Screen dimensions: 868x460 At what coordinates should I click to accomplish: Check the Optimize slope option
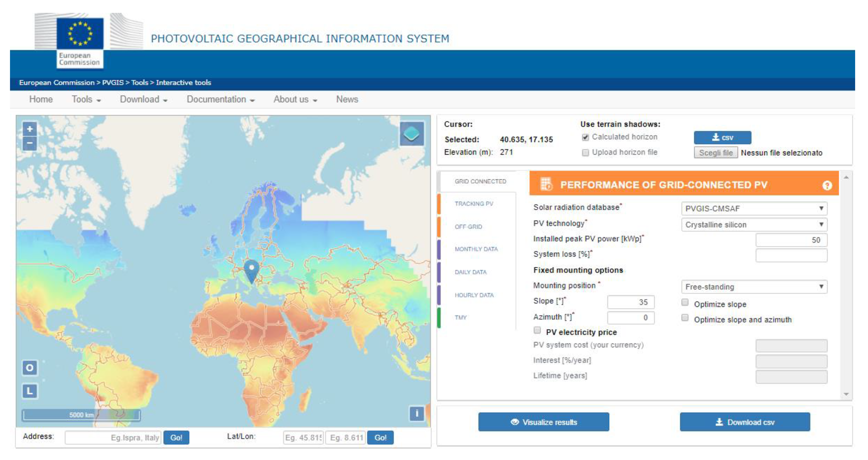click(x=685, y=302)
